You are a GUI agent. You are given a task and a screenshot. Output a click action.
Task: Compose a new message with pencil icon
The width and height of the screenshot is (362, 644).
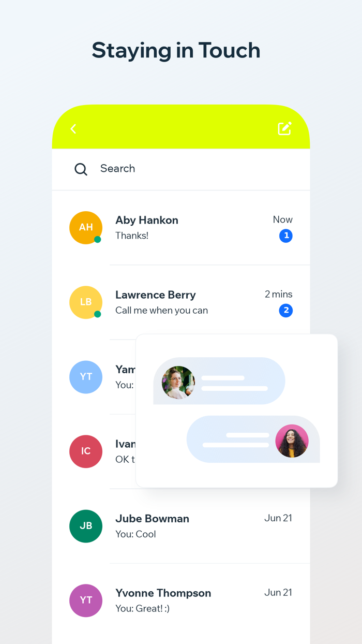(x=285, y=128)
